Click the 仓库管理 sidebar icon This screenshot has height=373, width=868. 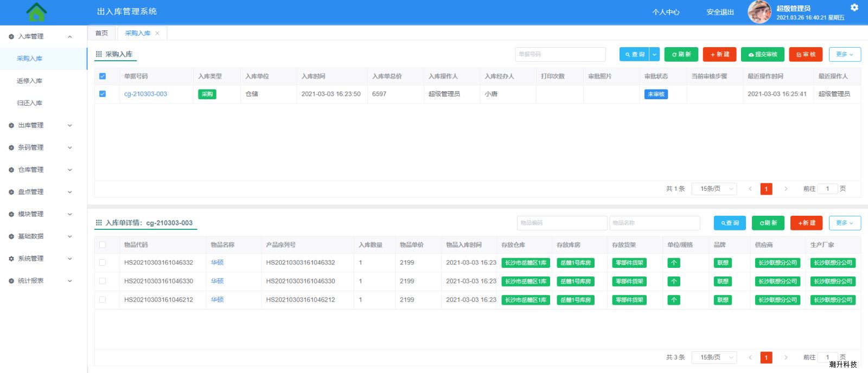tap(11, 170)
